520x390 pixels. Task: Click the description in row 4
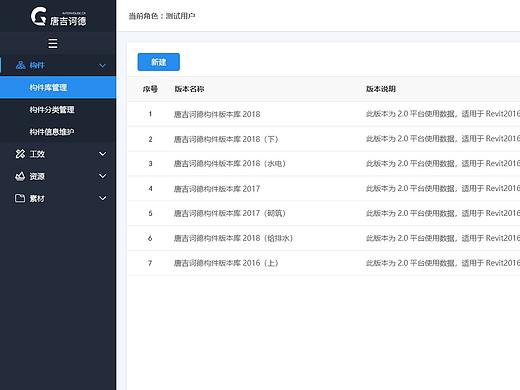443,189
